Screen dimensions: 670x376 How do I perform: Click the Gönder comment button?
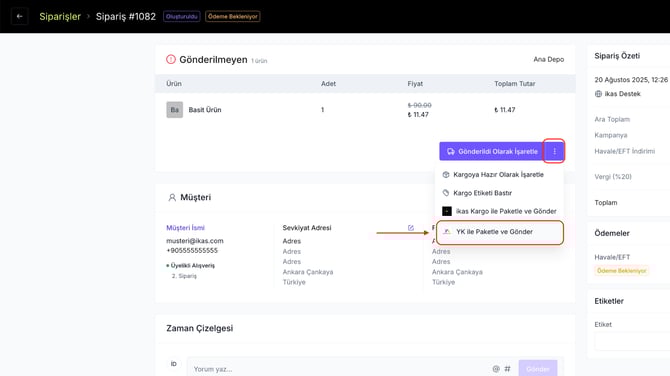[538, 368]
